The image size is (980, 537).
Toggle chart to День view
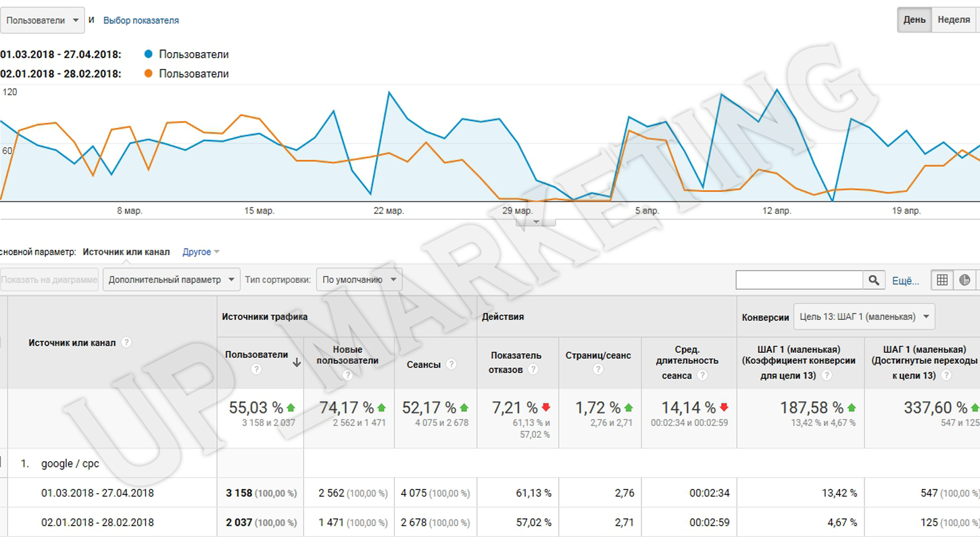(914, 20)
